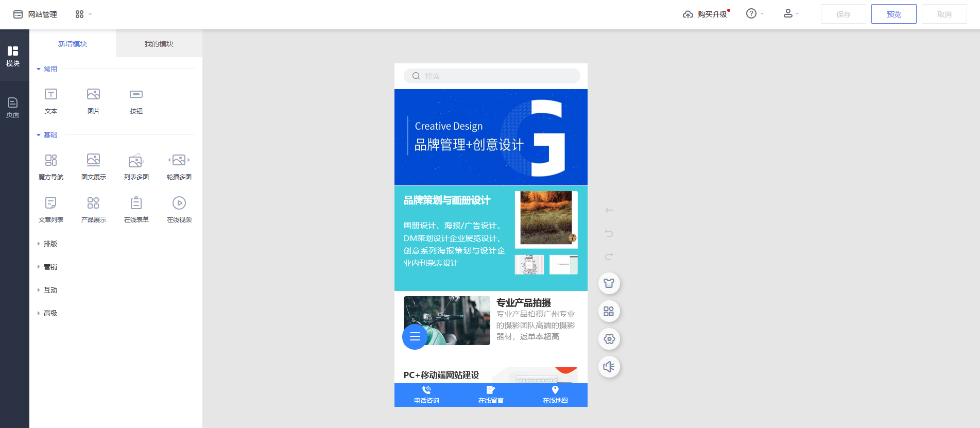Open the theme shirt icon button

pyautogui.click(x=609, y=283)
